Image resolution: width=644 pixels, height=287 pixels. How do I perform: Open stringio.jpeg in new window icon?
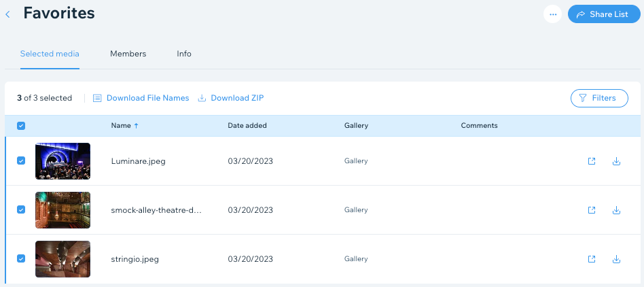pos(592,259)
